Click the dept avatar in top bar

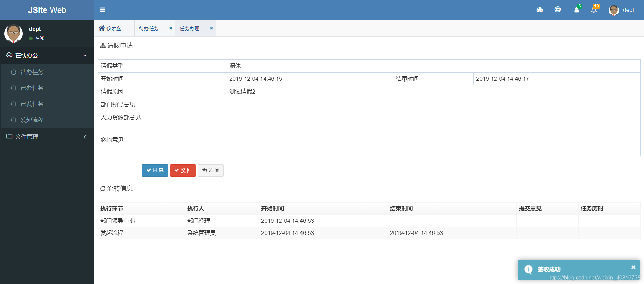click(614, 10)
